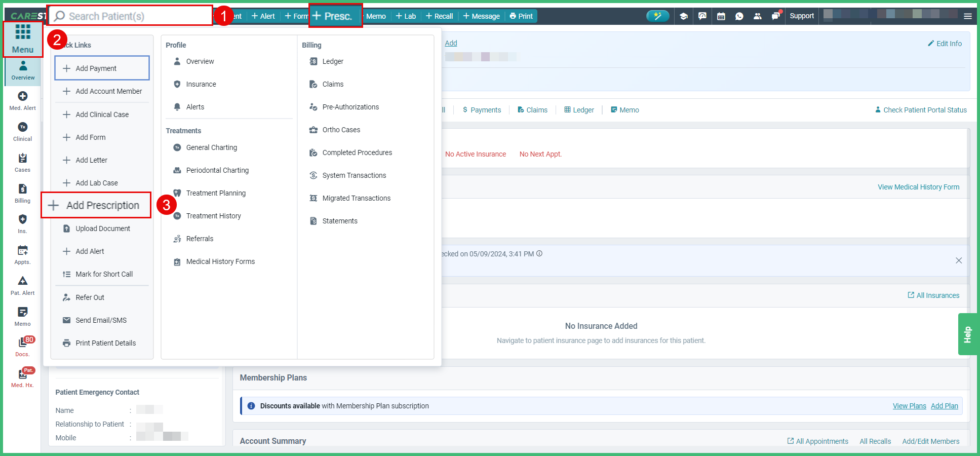The width and height of the screenshot is (980, 456).
Task: Open the Appts. sidebar icon
Action: (x=22, y=254)
